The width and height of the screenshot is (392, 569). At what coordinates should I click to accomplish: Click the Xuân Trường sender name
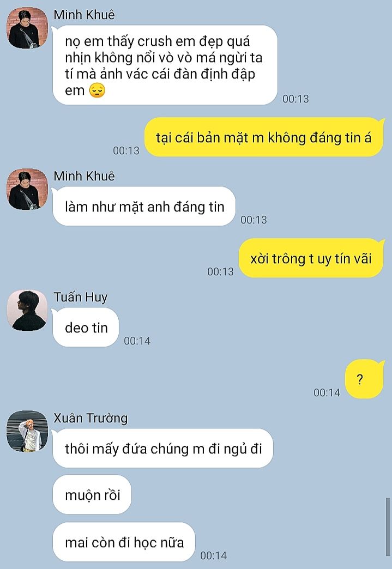[91, 418]
